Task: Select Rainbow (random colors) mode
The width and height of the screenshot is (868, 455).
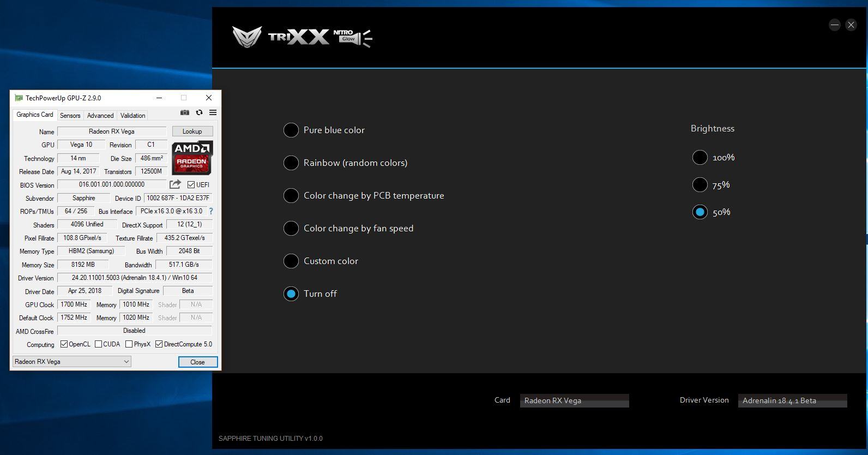Action: (x=291, y=163)
